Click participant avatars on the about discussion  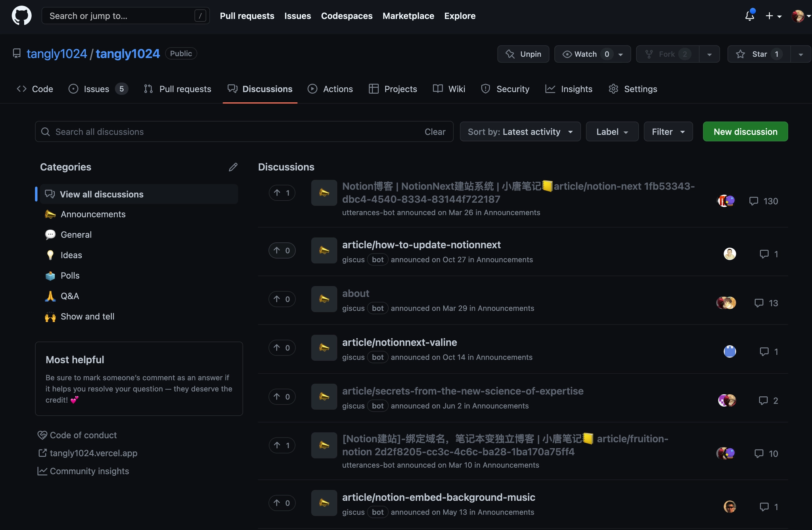coord(726,303)
